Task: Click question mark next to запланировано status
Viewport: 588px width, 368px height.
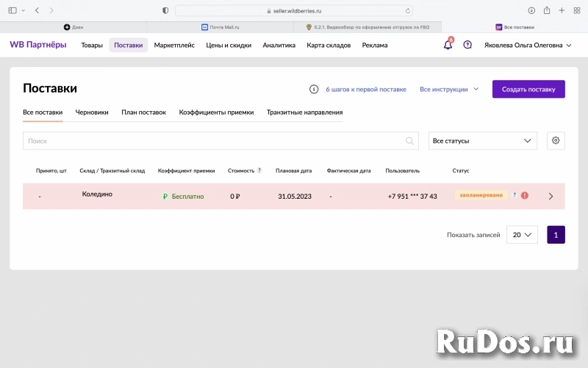Action: coord(514,194)
